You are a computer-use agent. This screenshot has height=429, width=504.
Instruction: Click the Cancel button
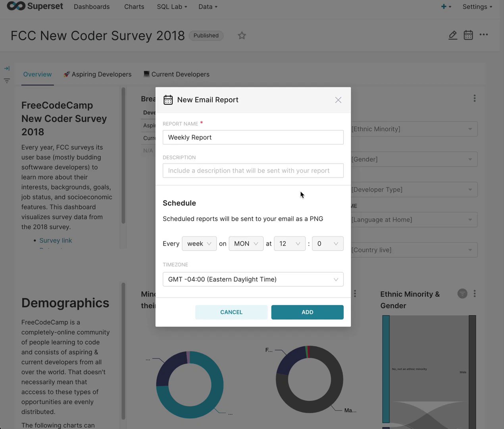[x=231, y=312]
